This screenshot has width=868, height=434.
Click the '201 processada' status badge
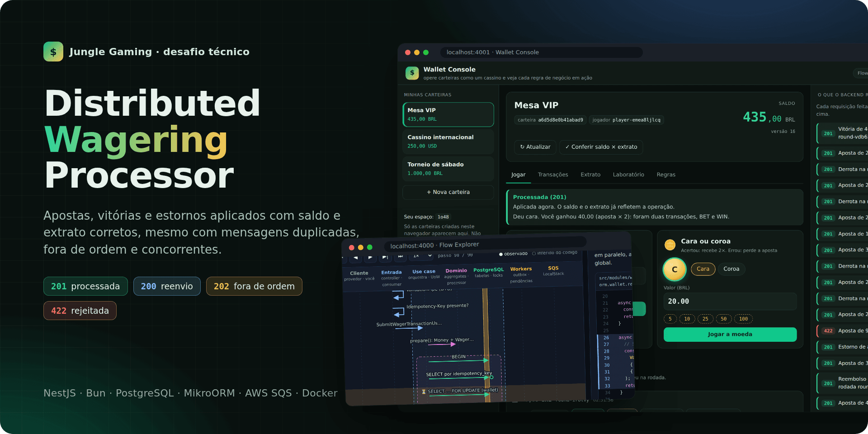tap(85, 286)
